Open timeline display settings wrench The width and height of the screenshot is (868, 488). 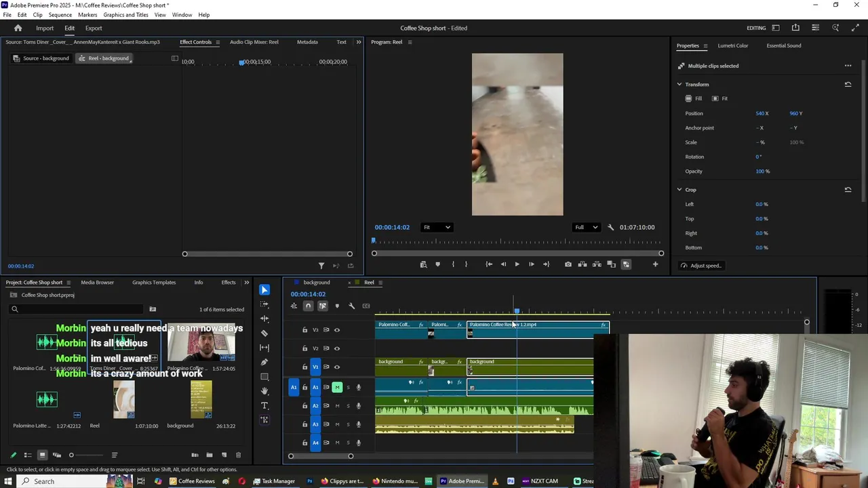pos(351,306)
